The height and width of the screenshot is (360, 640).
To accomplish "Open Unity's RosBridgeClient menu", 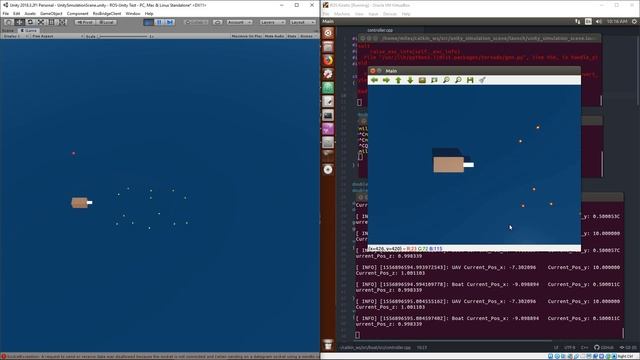I will click(107, 13).
